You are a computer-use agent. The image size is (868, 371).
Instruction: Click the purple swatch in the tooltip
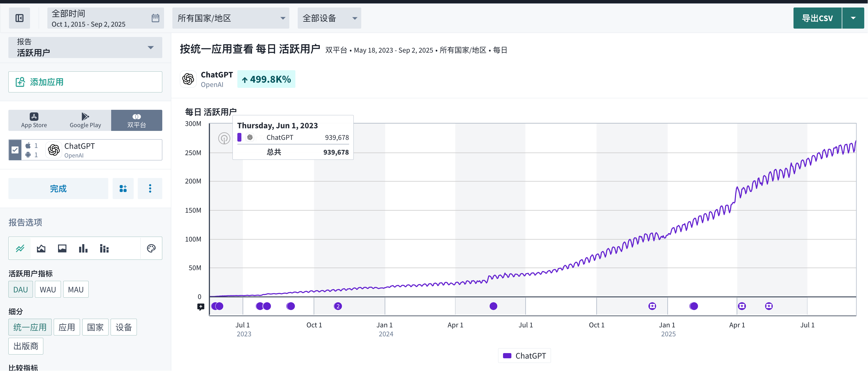click(239, 137)
